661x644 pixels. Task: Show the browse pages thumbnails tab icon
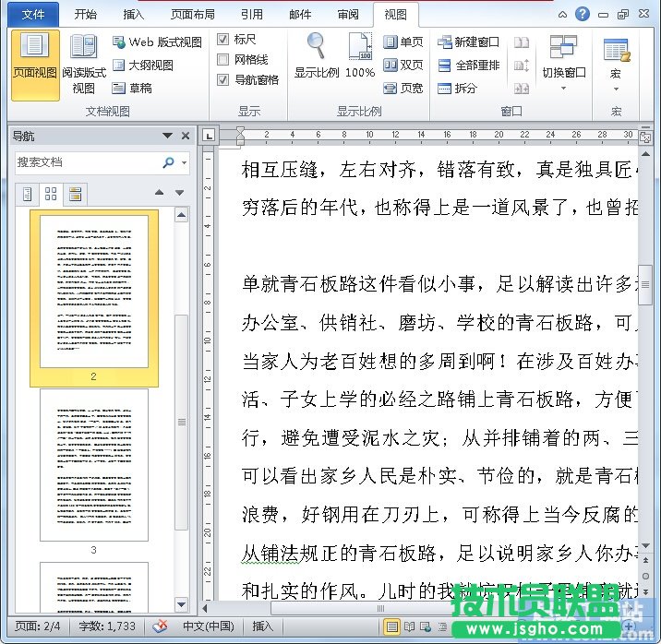[51, 194]
